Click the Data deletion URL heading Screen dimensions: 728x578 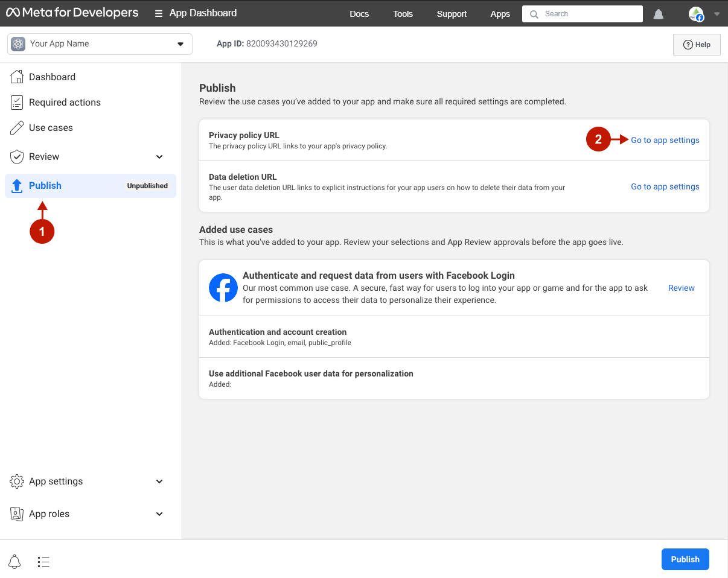pyautogui.click(x=243, y=177)
